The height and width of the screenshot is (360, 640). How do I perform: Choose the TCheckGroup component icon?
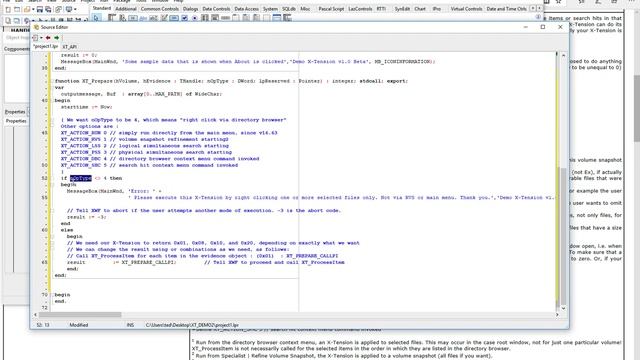[x=256, y=18]
